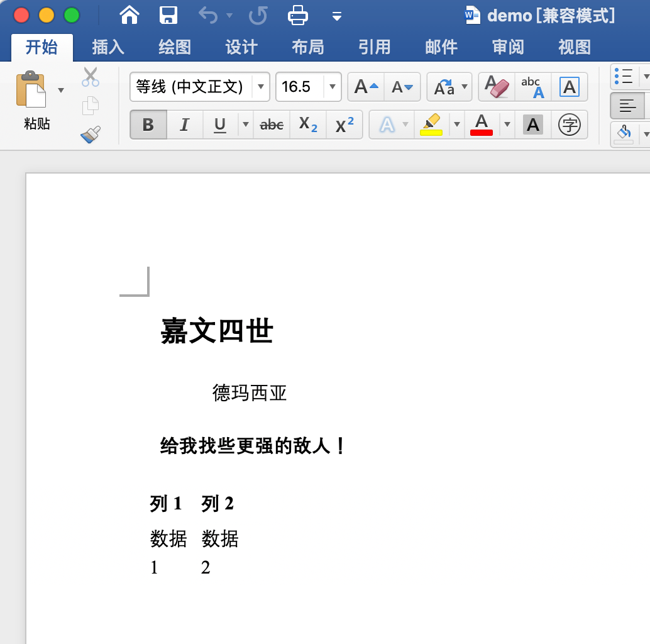
Task: Expand the font name dropdown list
Action: point(261,87)
